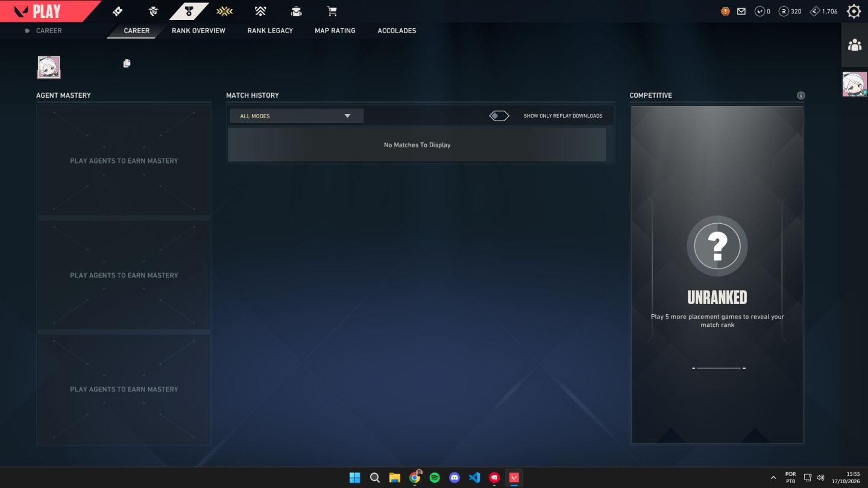Open Discord from the taskbar
This screenshot has height=488, width=868.
click(454, 478)
